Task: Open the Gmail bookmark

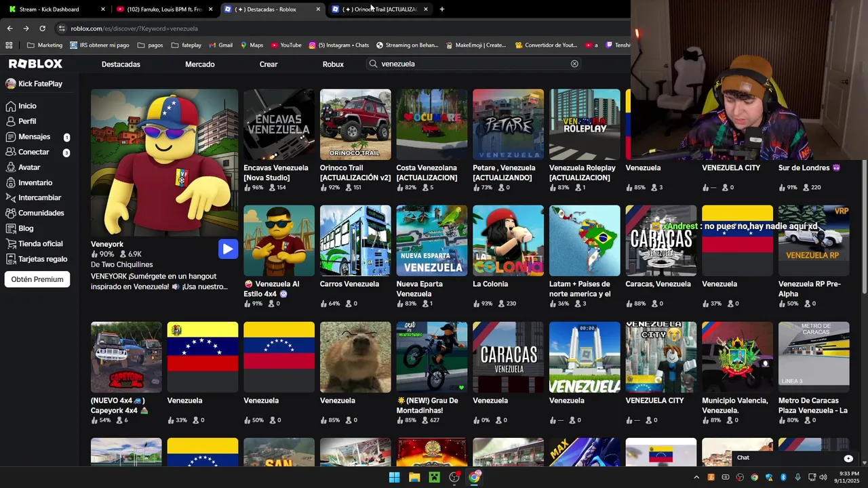Action: pyautogui.click(x=220, y=45)
